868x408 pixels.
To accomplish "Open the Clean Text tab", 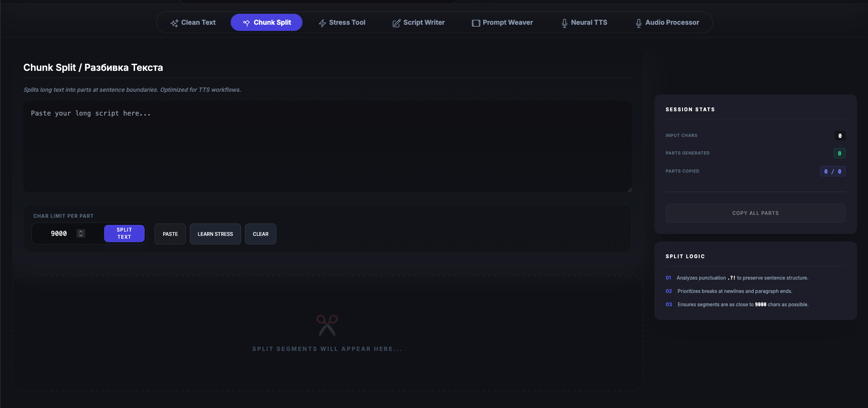I will 193,22.
